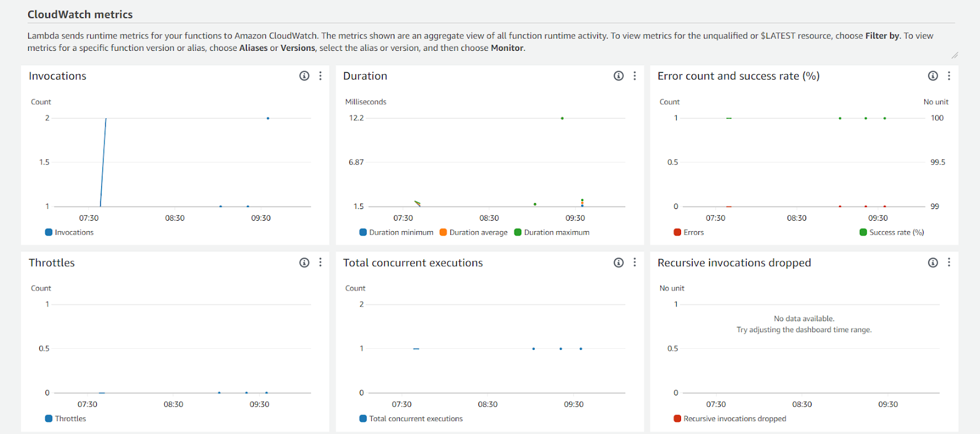Image resolution: width=980 pixels, height=434 pixels.
Task: Open info for the Invocations widget
Action: click(x=304, y=76)
